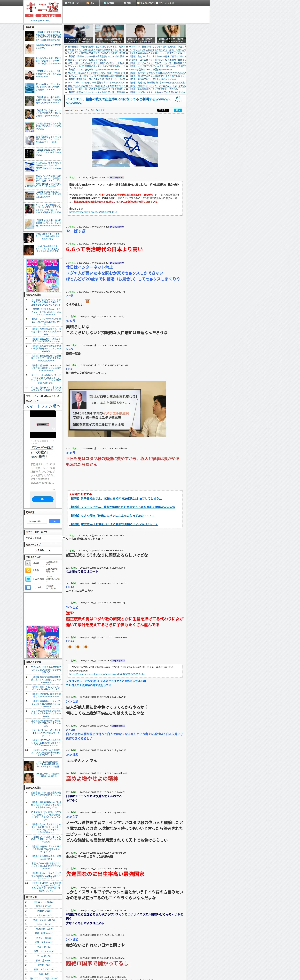Open the ヒグマに殺された男性 sidebar thumbnail
Screen dimensions: 300x980
(30, 36)
